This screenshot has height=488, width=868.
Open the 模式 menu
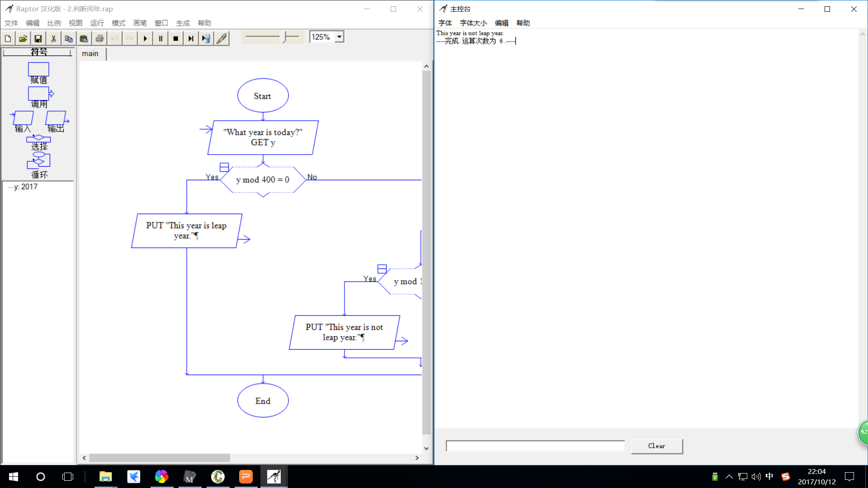click(118, 23)
